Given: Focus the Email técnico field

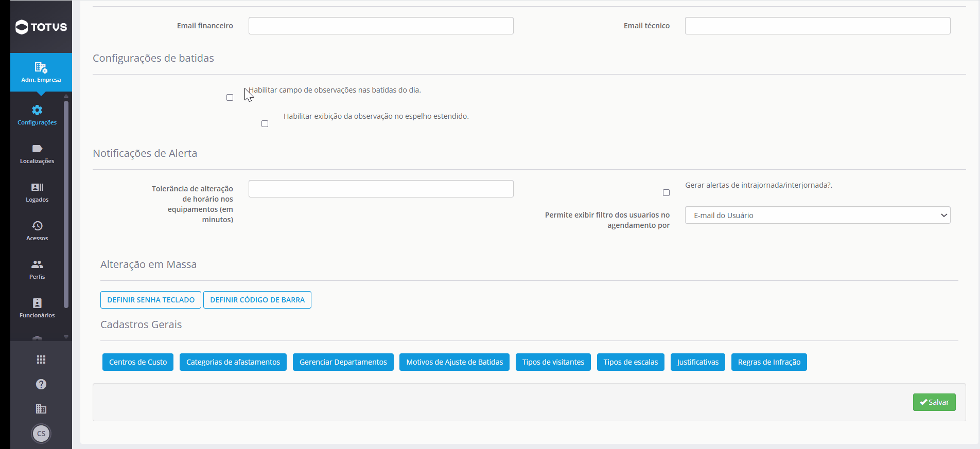Looking at the screenshot, I should (817, 26).
